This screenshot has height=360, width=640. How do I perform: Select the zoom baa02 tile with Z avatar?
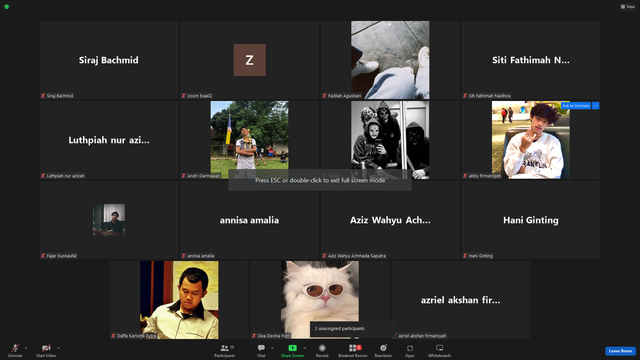tap(249, 60)
